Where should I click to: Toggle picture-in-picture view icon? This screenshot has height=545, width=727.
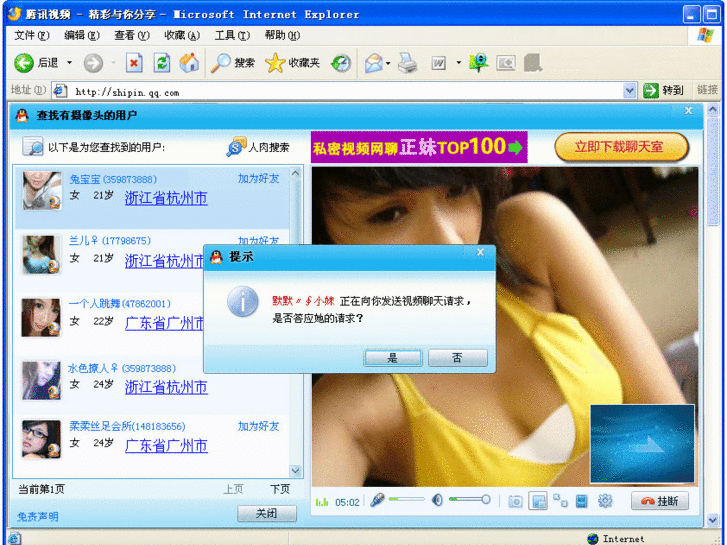pyautogui.click(x=538, y=501)
